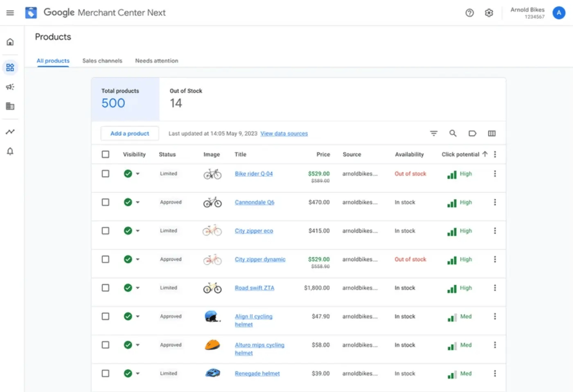Open the Bike rider Q-04 product link
573x392 pixels.
tap(254, 173)
